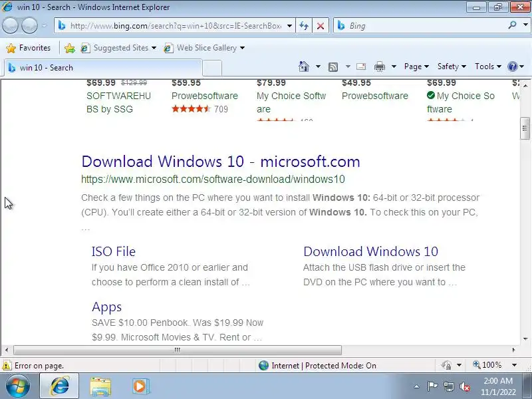Click horizontal scrollbar right arrow
This screenshot has height=399, width=532.
click(513, 350)
